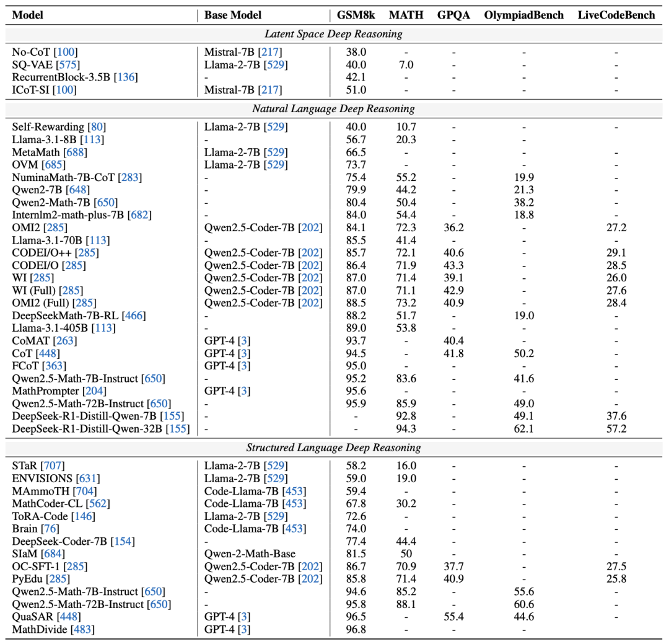Select the 'OlympiadBench' column header
The width and height of the screenshot is (669, 644).
tap(524, 15)
